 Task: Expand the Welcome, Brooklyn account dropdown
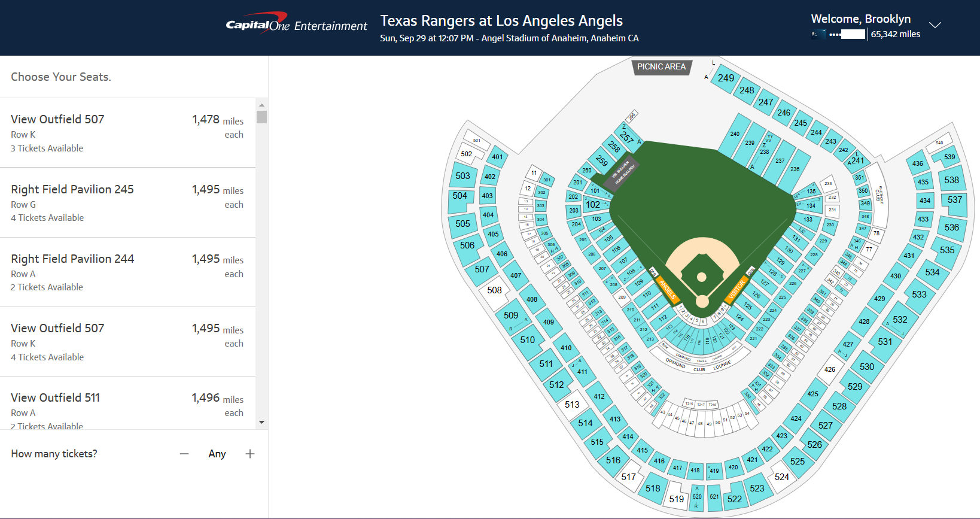coord(935,25)
